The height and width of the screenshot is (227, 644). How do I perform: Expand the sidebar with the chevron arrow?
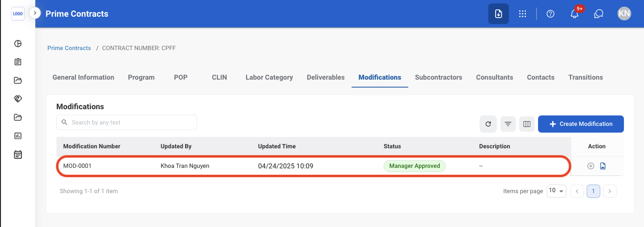pos(35,13)
